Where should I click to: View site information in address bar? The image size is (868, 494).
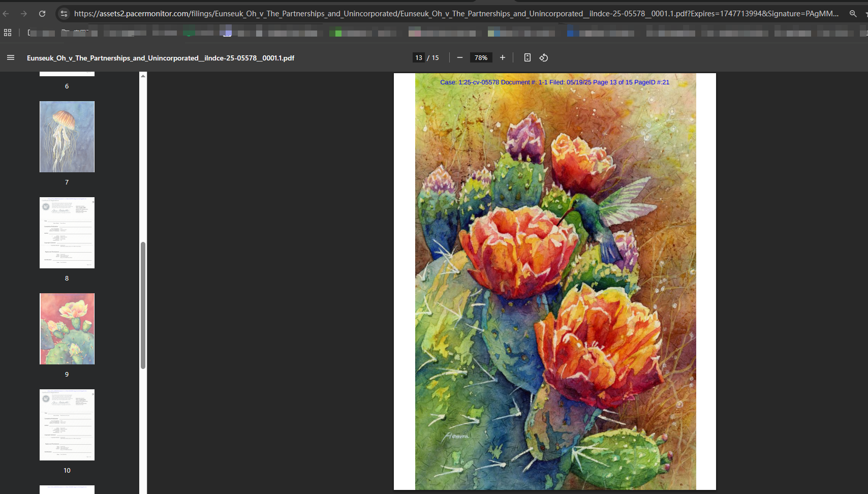coord(64,14)
